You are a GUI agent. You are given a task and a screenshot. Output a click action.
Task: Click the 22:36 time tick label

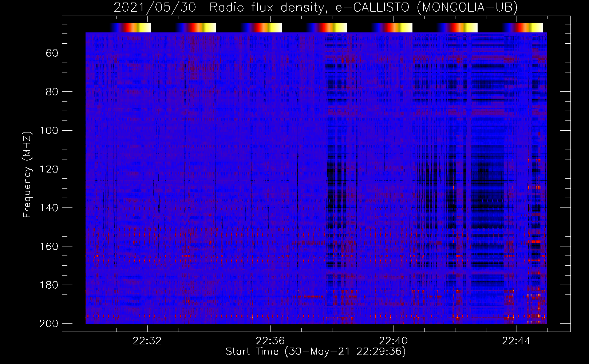tap(270, 341)
